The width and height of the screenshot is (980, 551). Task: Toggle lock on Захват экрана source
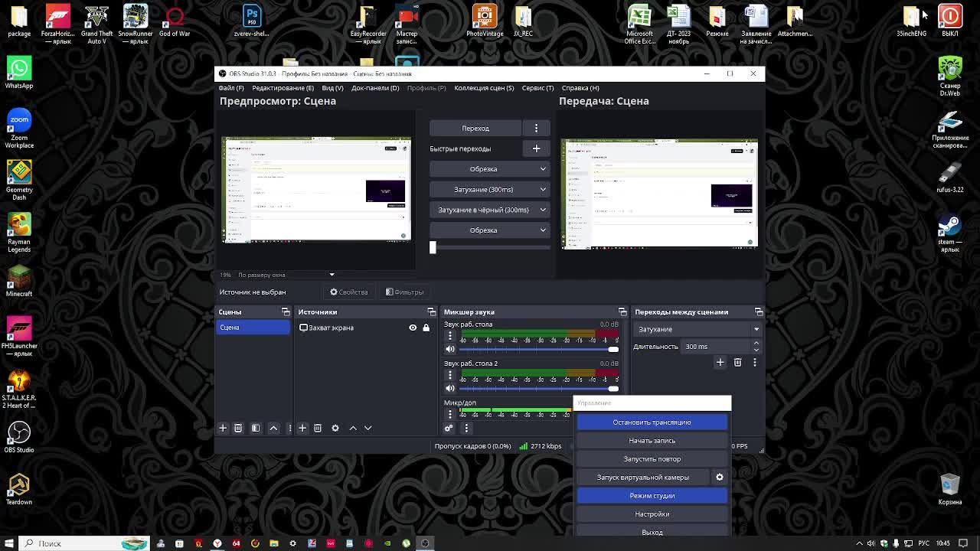(426, 328)
